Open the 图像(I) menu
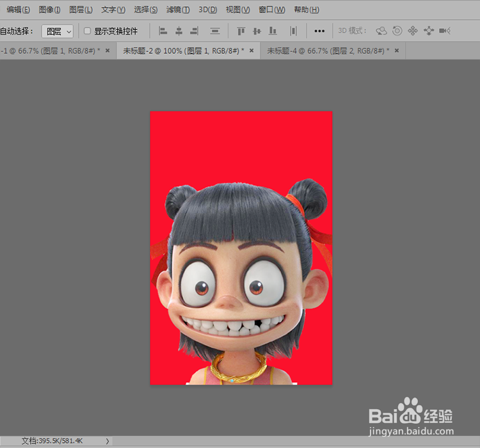Image resolution: width=480 pixels, height=448 pixels. coord(49,10)
